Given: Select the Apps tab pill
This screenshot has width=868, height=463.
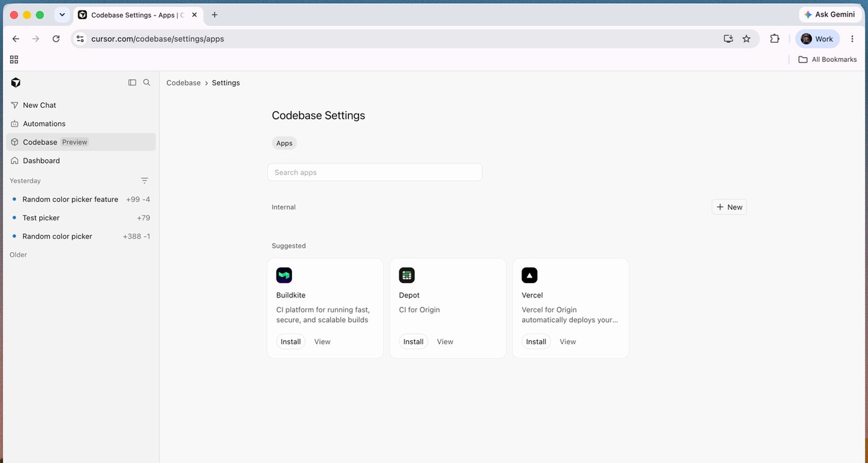Looking at the screenshot, I should pyautogui.click(x=285, y=143).
